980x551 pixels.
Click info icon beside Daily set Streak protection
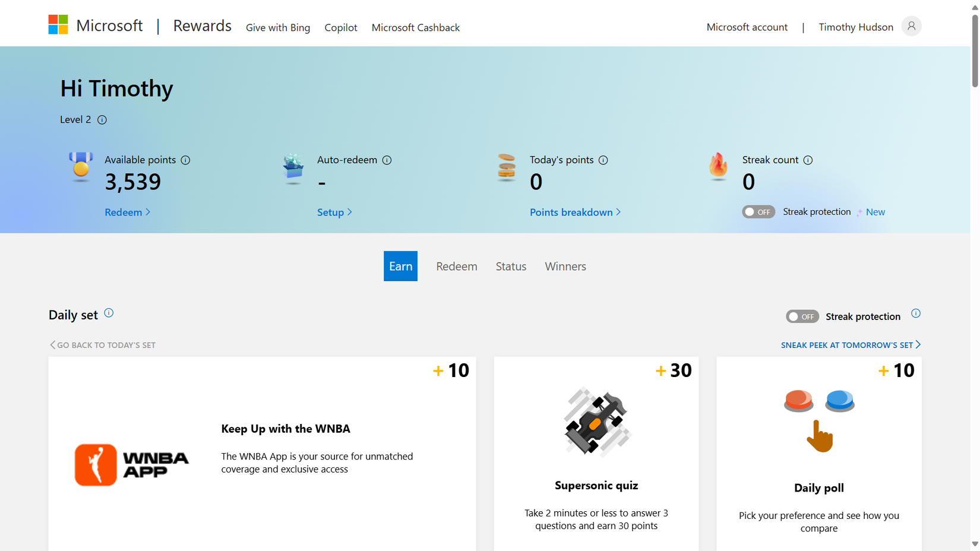[x=915, y=313]
